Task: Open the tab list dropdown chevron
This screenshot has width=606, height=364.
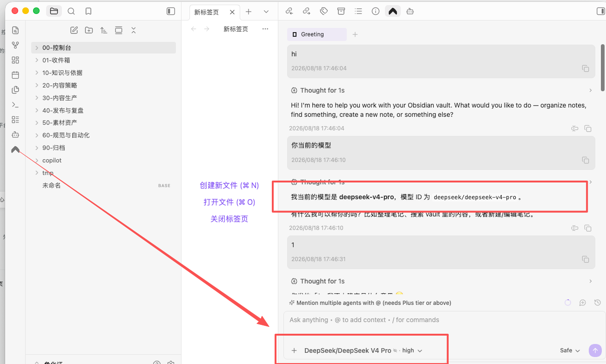Action: 266,12
